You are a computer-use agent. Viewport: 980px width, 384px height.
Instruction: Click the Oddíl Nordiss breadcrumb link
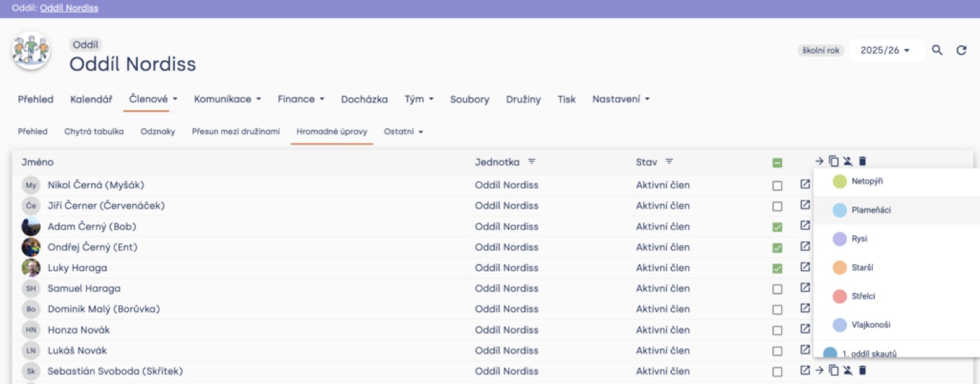coord(69,8)
